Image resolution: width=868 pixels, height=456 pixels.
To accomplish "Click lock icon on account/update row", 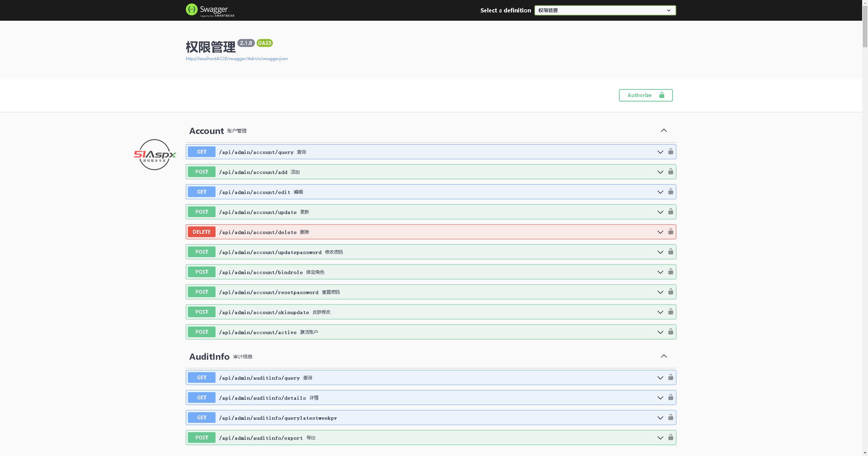I will pos(670,212).
